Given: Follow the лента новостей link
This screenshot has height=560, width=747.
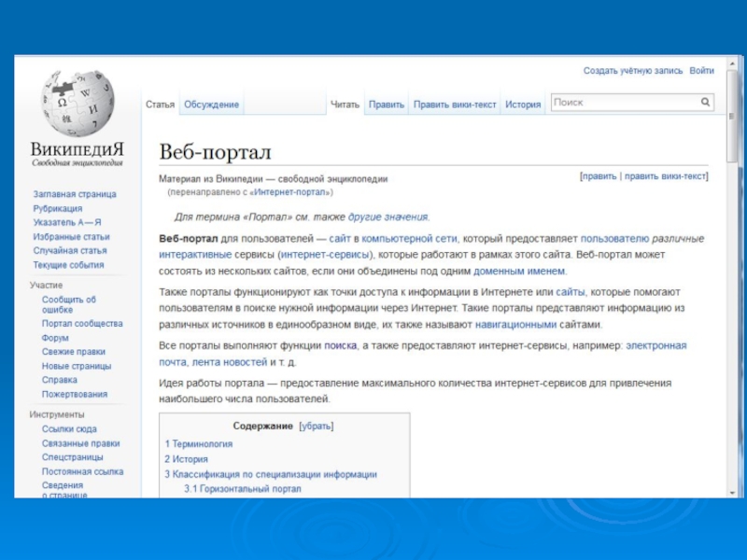Looking at the screenshot, I should tap(229, 362).
